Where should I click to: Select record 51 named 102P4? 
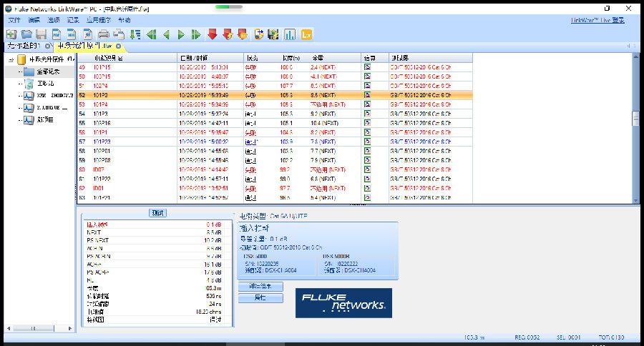coord(275,86)
